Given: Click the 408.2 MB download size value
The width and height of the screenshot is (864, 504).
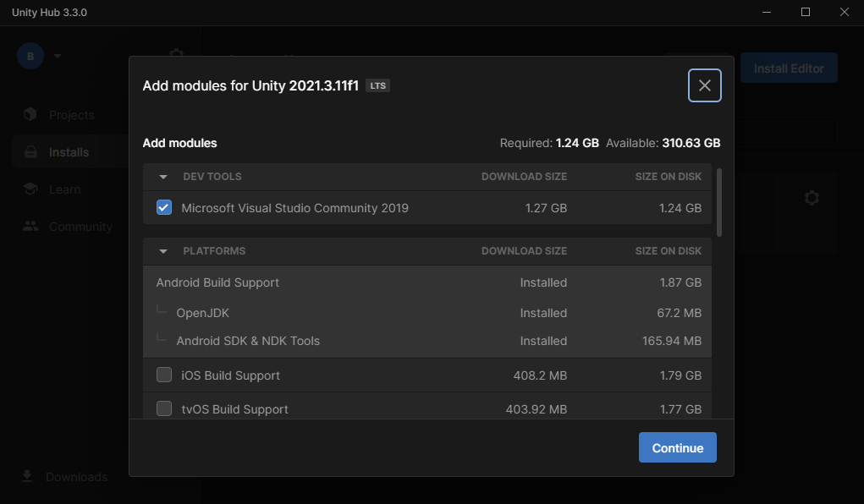Looking at the screenshot, I should [x=539, y=375].
